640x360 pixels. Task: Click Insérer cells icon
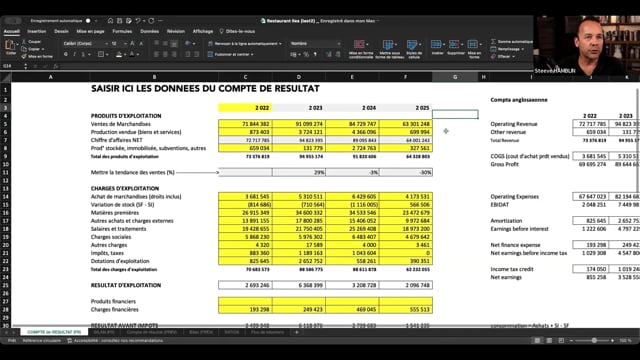click(x=436, y=44)
